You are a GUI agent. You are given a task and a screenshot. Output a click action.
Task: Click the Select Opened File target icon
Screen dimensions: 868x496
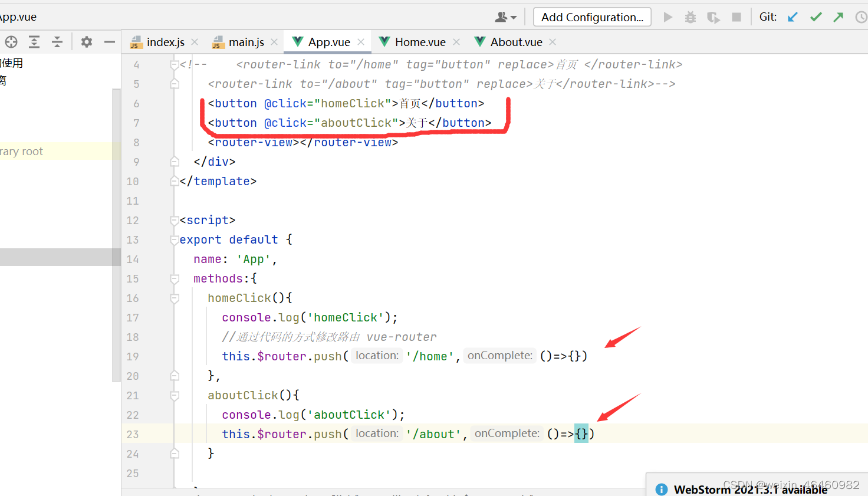[x=11, y=42]
